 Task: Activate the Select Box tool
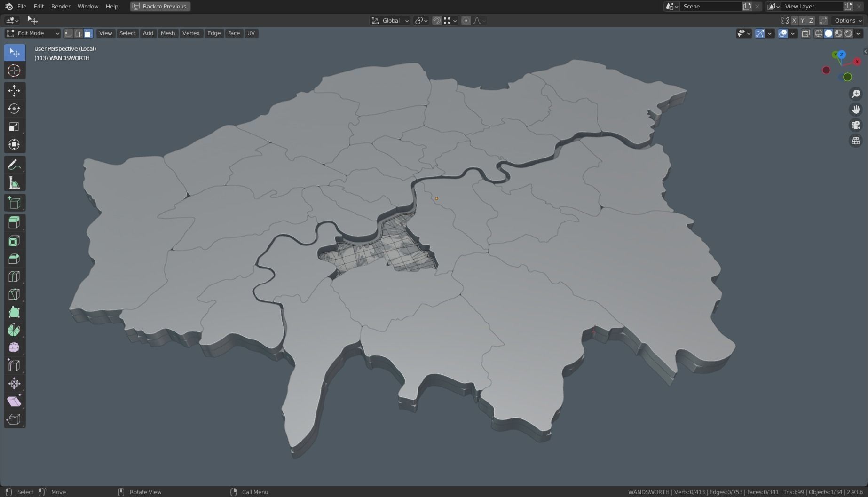14,52
